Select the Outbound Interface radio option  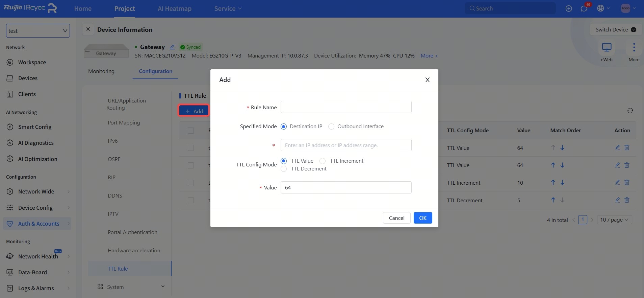(x=331, y=127)
